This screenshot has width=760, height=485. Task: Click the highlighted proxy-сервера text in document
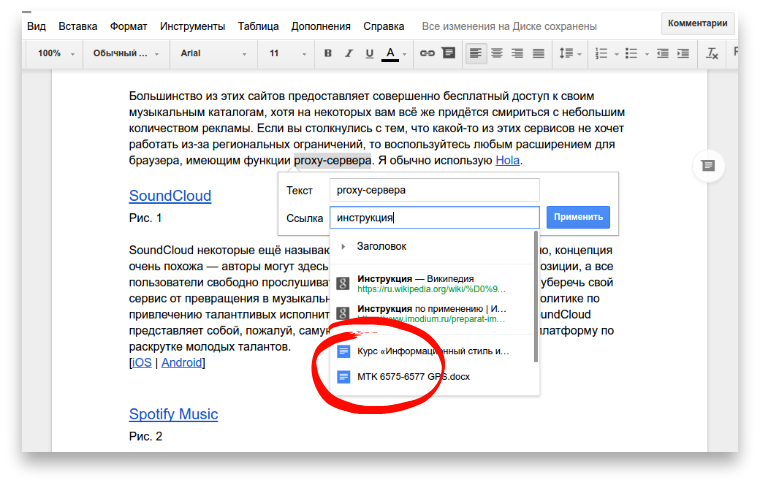pyautogui.click(x=332, y=160)
